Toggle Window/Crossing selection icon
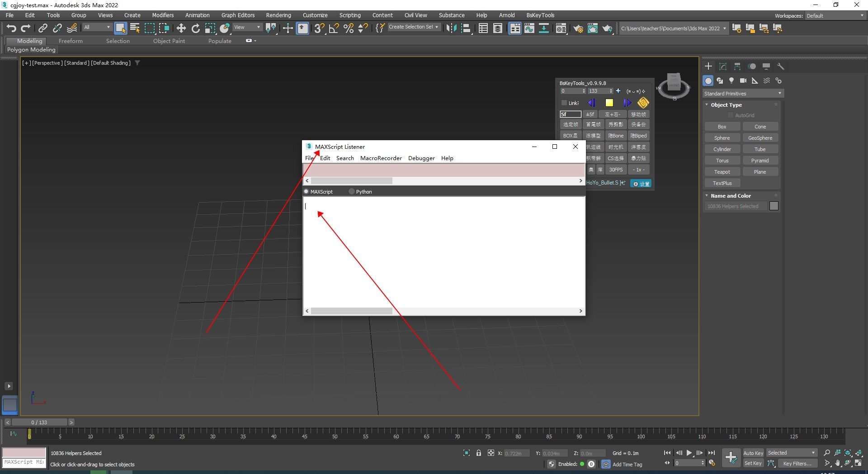Image resolution: width=868 pixels, height=474 pixels. (164, 28)
